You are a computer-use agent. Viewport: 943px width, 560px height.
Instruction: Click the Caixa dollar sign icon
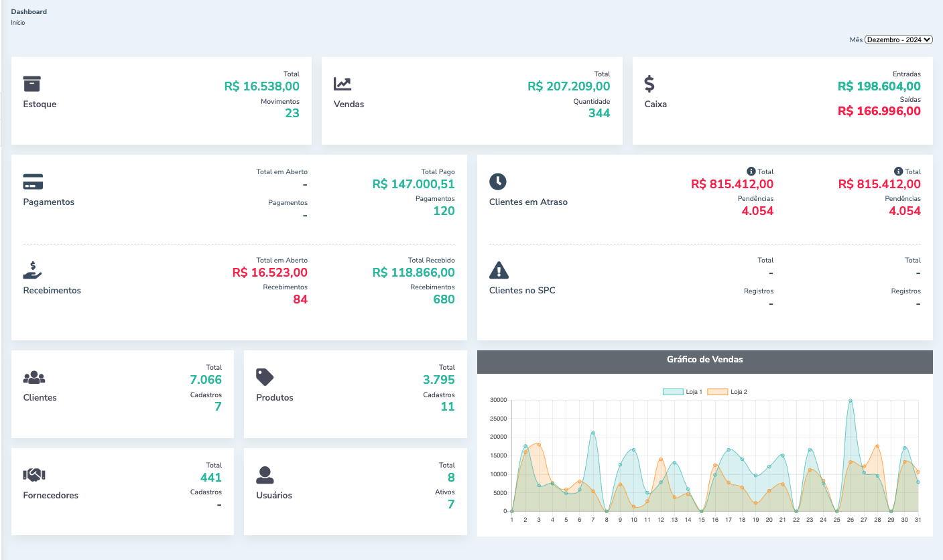(649, 84)
